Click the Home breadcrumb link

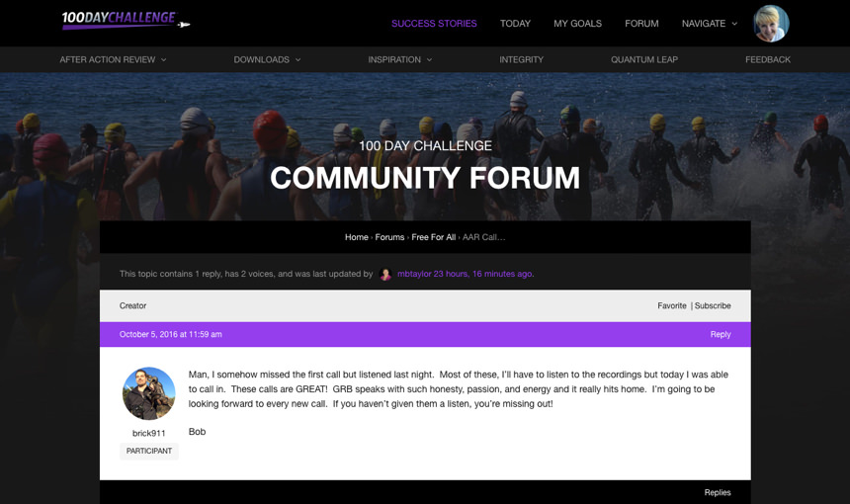coord(356,237)
